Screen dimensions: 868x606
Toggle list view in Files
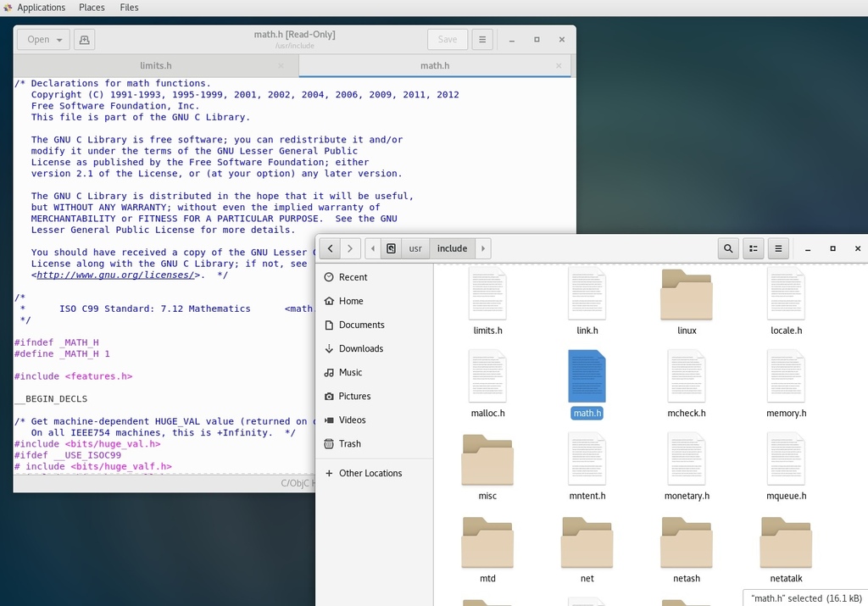tap(753, 248)
